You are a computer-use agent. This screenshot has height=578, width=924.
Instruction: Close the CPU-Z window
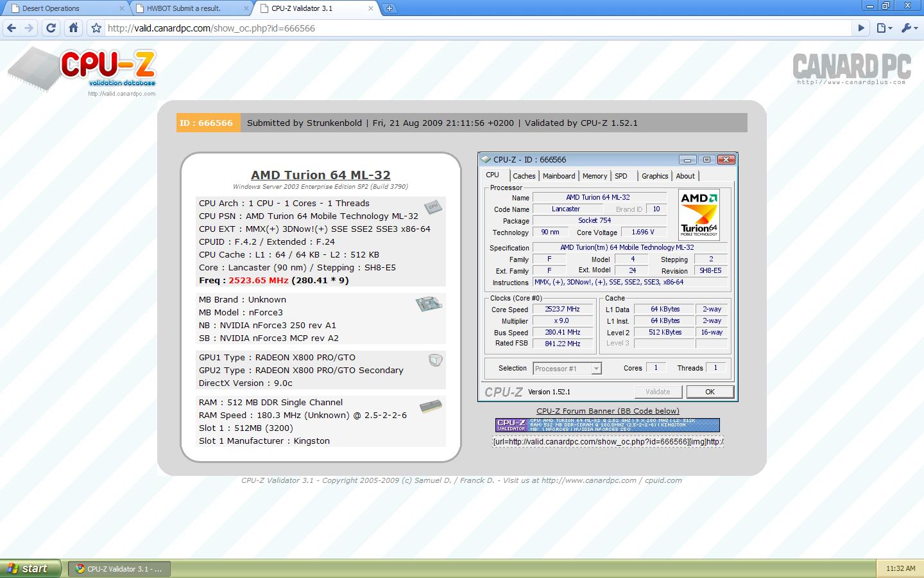[726, 159]
